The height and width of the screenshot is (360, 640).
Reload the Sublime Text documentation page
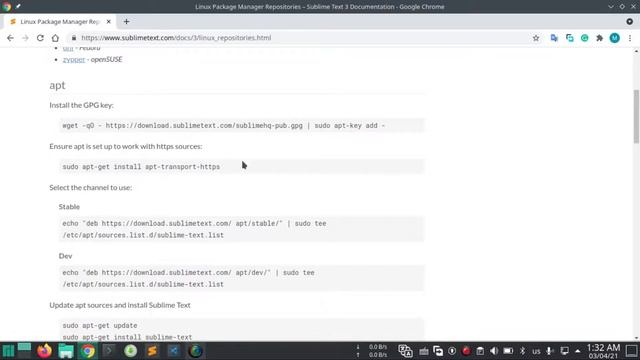[x=40, y=38]
